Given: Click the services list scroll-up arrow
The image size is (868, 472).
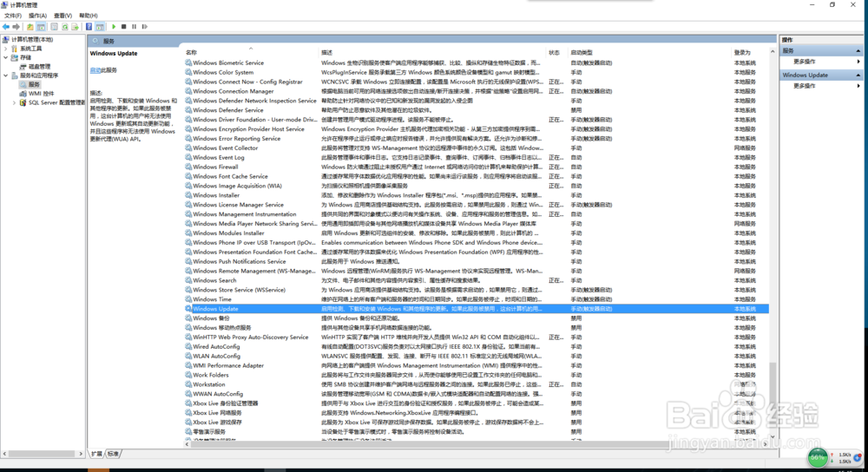Looking at the screenshot, I should tap(773, 52).
